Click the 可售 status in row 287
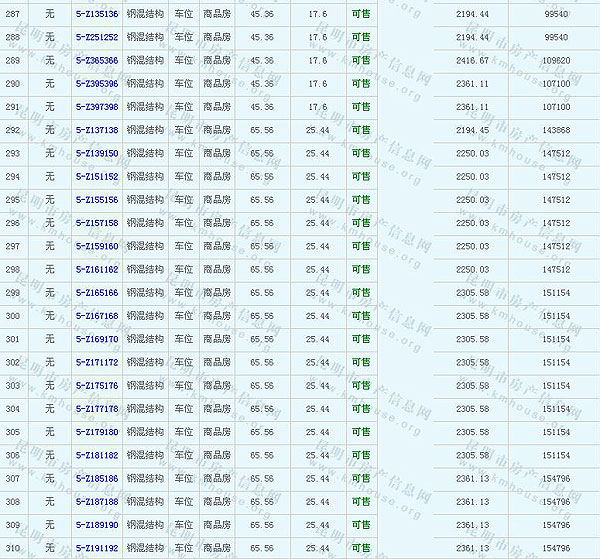Screen dimensions: 600x559 coord(360,15)
